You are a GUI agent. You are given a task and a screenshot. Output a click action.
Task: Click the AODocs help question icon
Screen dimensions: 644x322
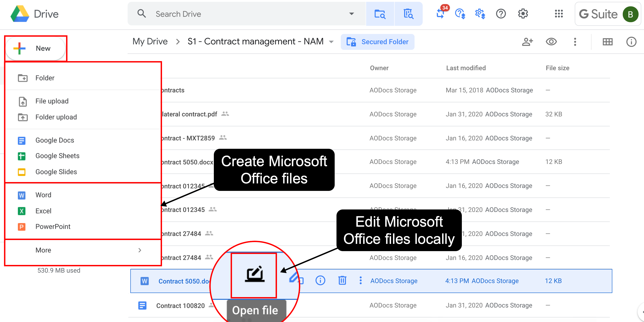(x=460, y=14)
